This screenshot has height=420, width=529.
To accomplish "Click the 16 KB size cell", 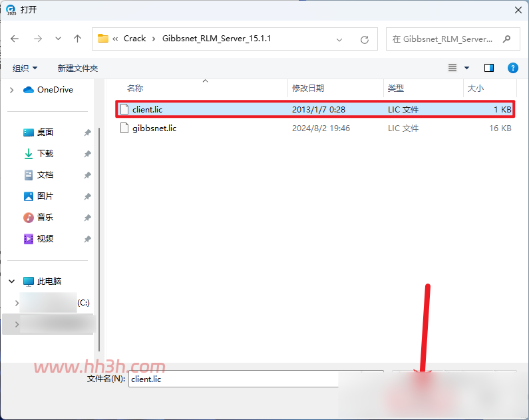I will click(500, 128).
